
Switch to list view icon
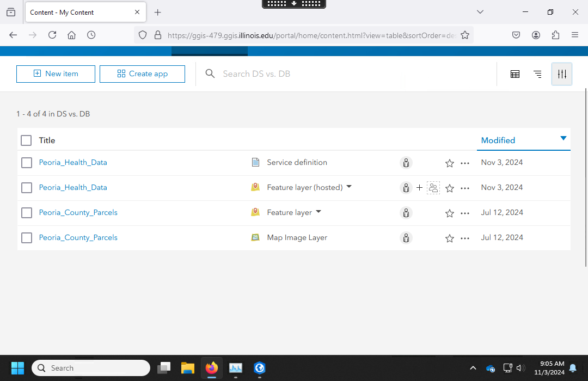click(x=537, y=74)
